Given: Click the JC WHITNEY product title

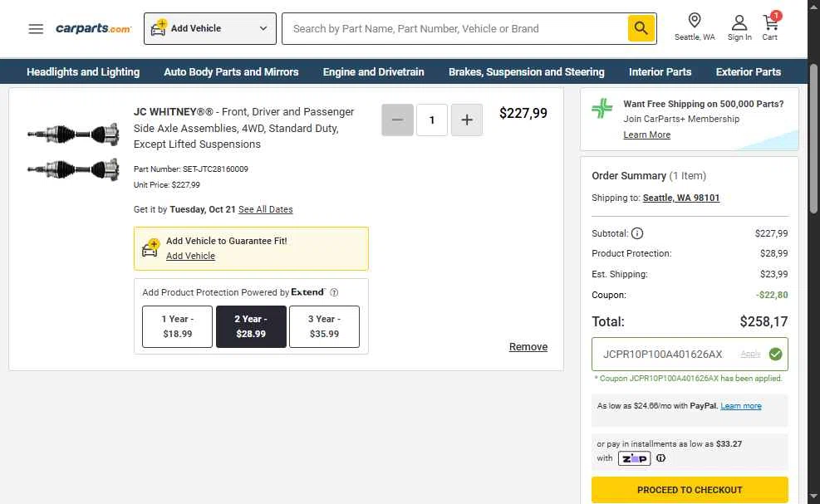Looking at the screenshot, I should (x=243, y=128).
